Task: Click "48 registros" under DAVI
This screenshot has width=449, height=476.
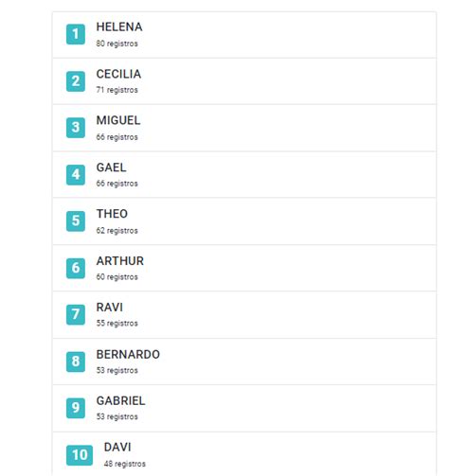Action: (x=125, y=464)
